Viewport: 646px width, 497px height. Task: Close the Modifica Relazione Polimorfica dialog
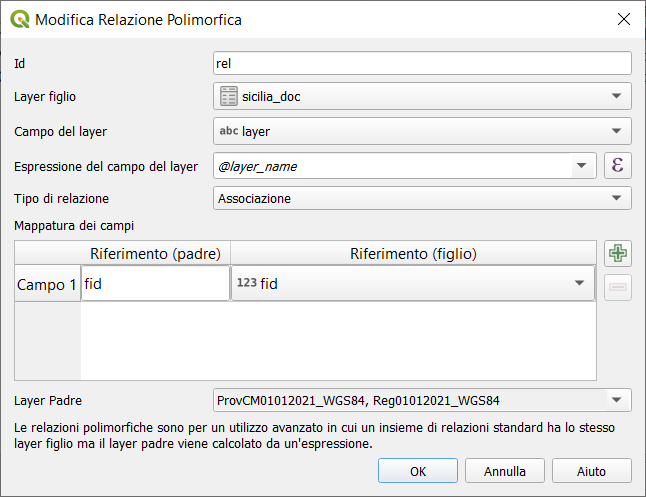[x=623, y=19]
